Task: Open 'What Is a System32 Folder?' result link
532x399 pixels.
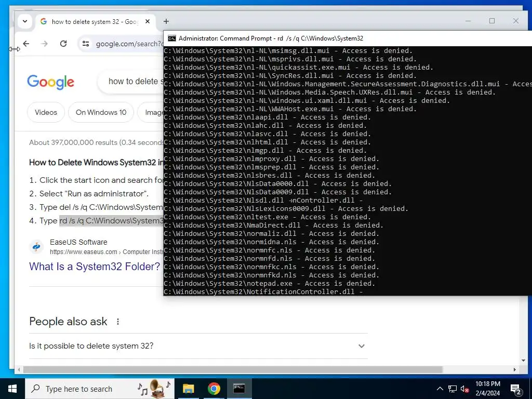Action: coord(95,267)
